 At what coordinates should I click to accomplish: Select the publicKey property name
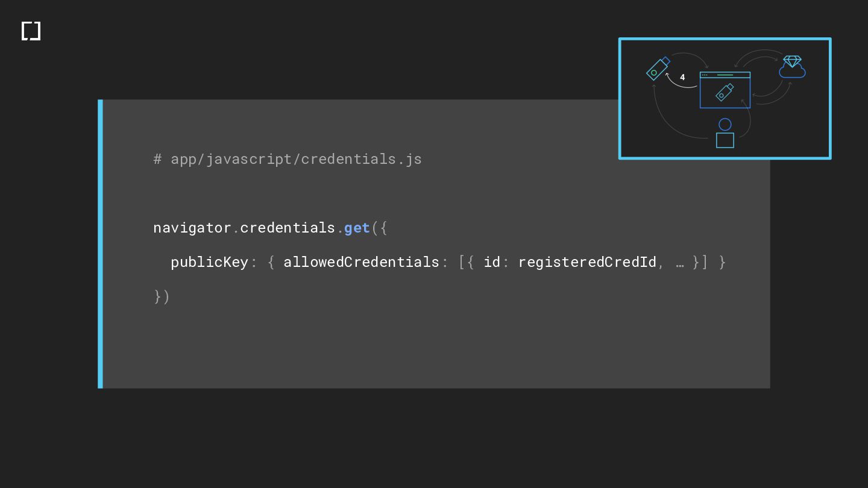pos(210,262)
